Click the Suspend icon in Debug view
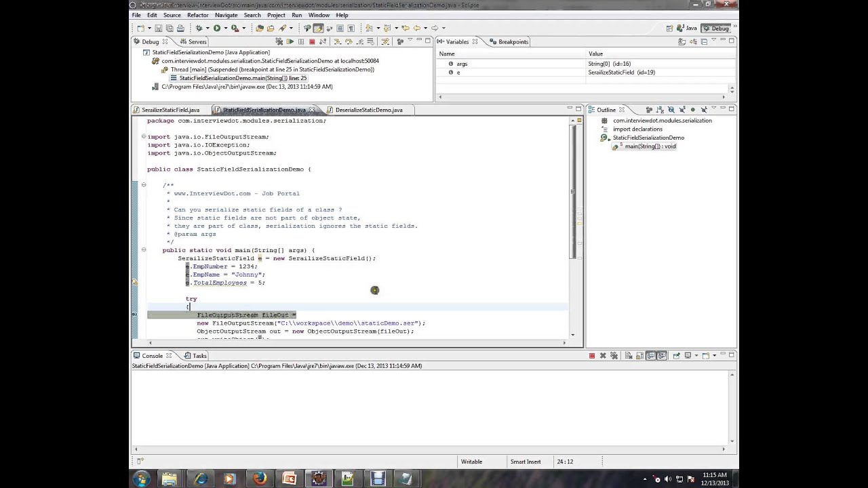Viewport: 868px width, 488px height. coord(301,41)
